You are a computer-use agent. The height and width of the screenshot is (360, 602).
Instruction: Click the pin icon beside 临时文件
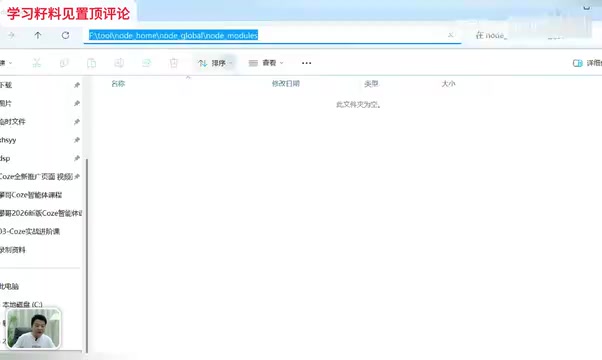pyautogui.click(x=77, y=122)
